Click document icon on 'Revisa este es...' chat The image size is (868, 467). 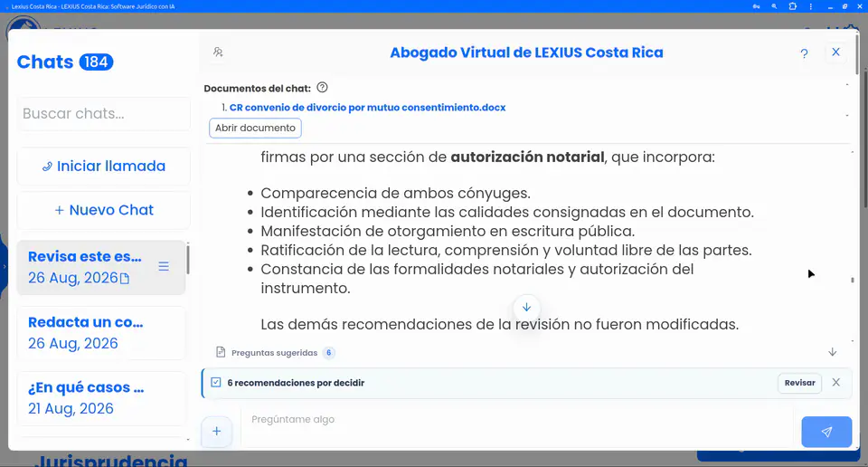click(x=125, y=278)
